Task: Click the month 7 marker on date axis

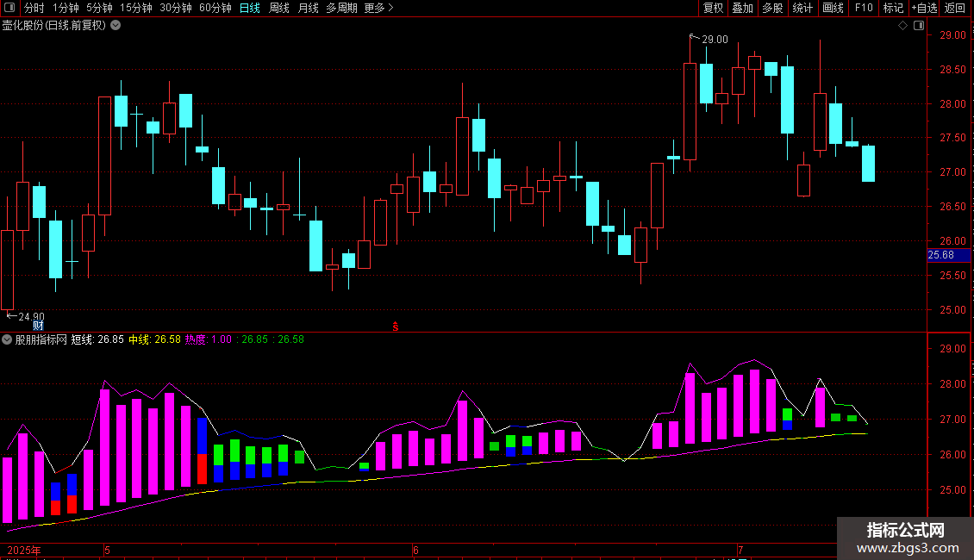Action: click(x=740, y=550)
